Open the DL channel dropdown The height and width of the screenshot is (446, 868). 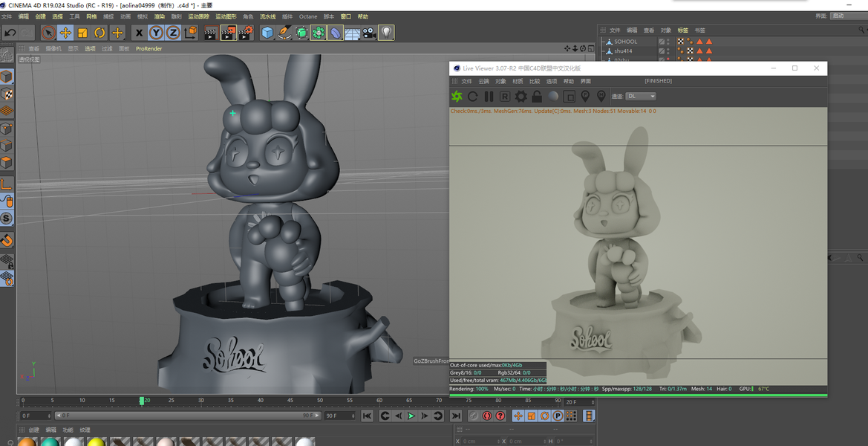[641, 96]
